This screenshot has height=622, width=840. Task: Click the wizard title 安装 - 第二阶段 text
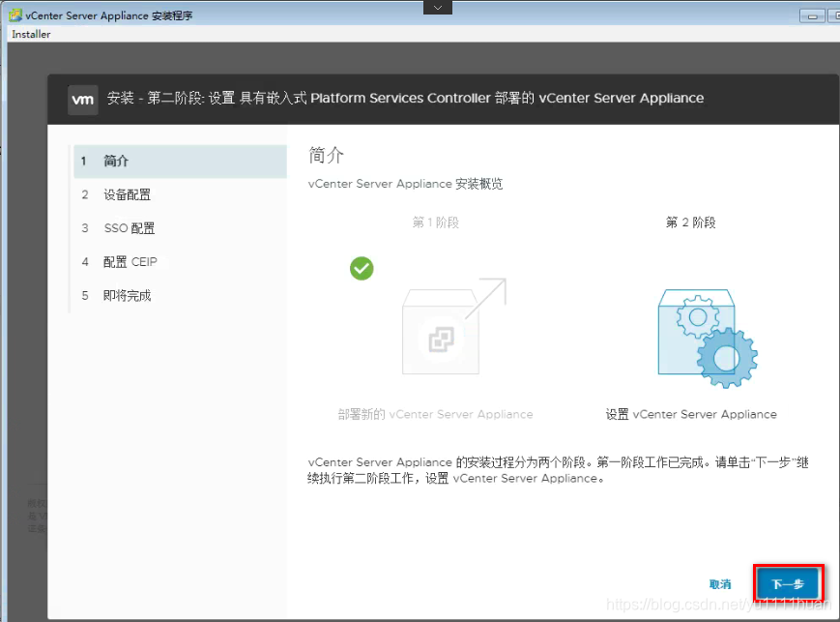click(405, 98)
